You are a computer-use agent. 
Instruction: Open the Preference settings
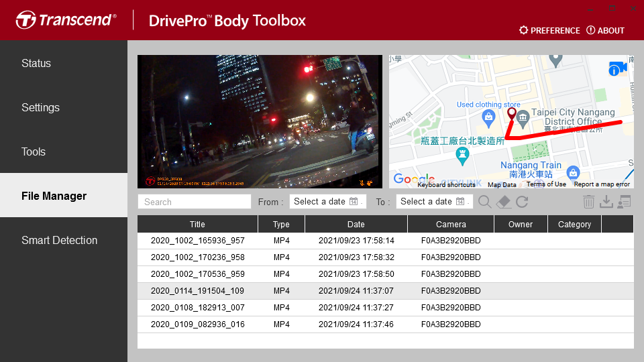549,30
